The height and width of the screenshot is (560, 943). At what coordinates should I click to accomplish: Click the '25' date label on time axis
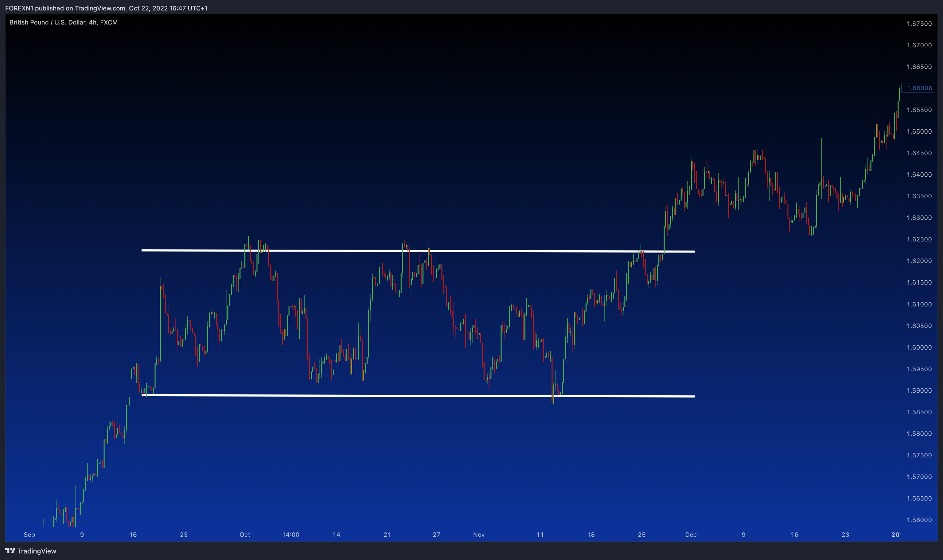point(642,534)
